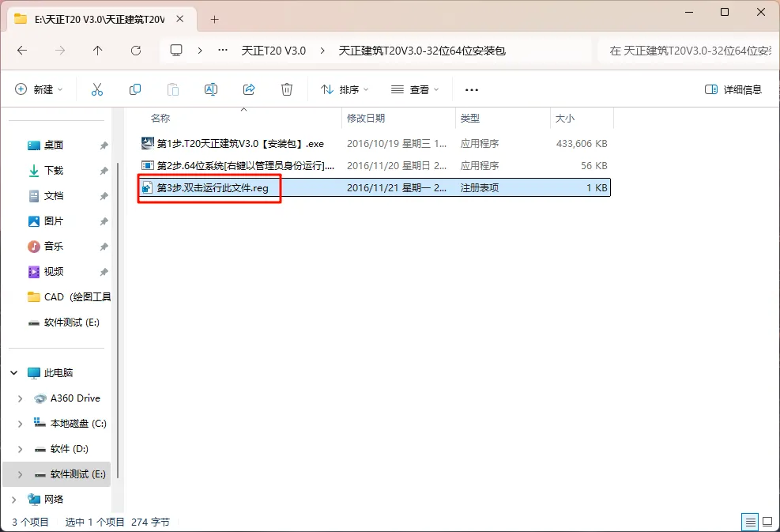780x532 pixels.
Task: Click the pin icon next to 文档
Action: [x=104, y=196]
